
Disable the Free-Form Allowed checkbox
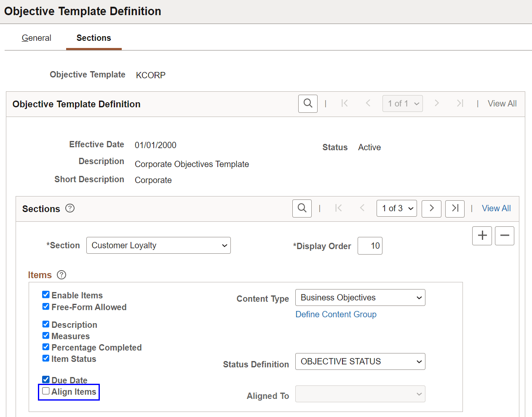tap(45, 306)
